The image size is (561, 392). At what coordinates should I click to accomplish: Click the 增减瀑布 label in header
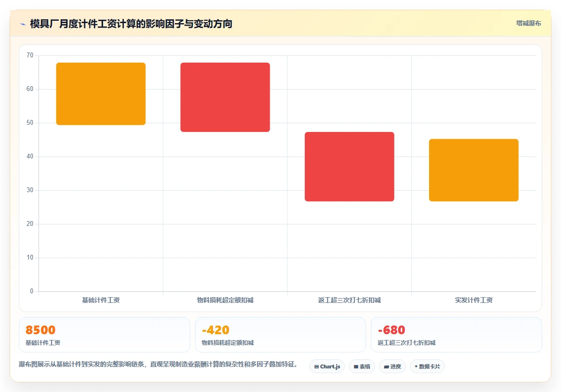click(x=528, y=23)
